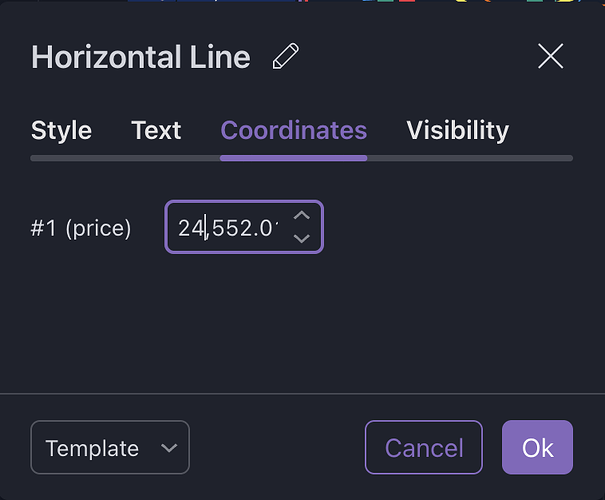Decrease the price with the down arrow

(302, 239)
